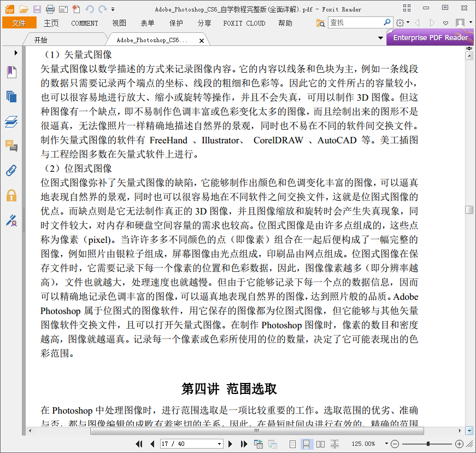This screenshot has width=476, height=453.
Task: Open the Bookmarks side panel
Action: point(11,72)
